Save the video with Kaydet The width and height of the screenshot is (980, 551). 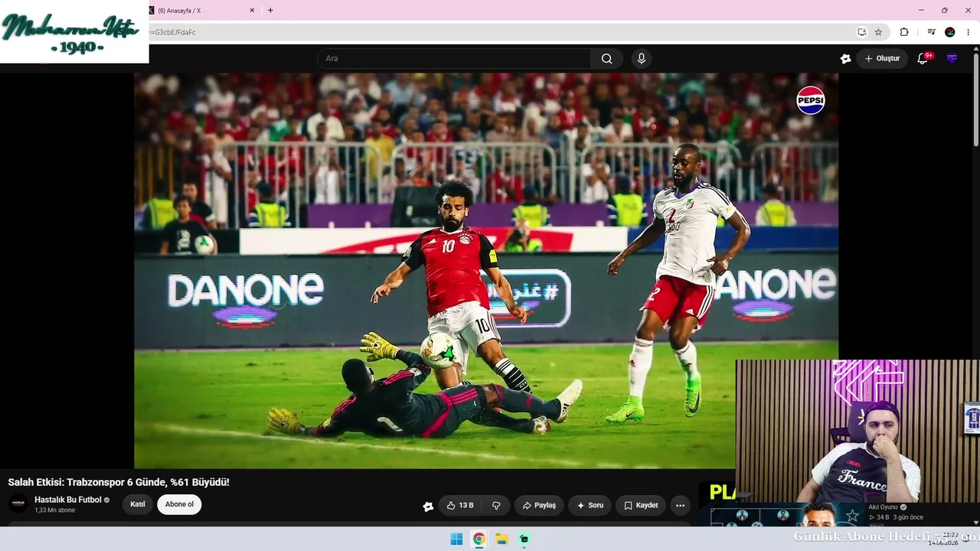641,505
